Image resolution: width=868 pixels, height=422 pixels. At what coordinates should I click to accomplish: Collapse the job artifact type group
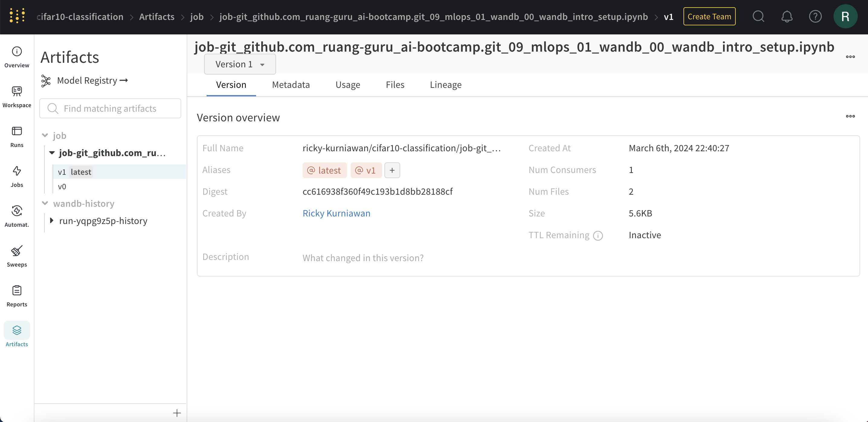tap(45, 136)
